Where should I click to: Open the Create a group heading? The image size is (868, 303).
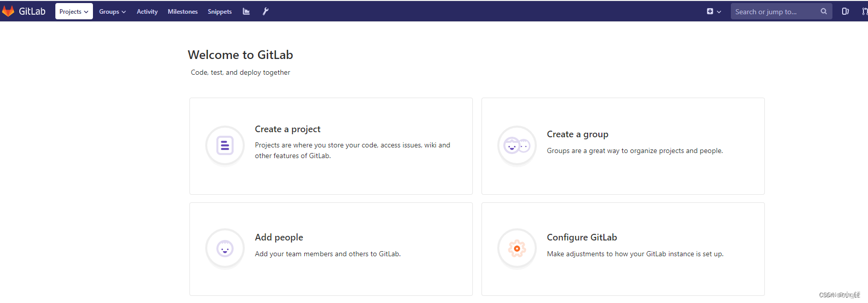click(577, 134)
